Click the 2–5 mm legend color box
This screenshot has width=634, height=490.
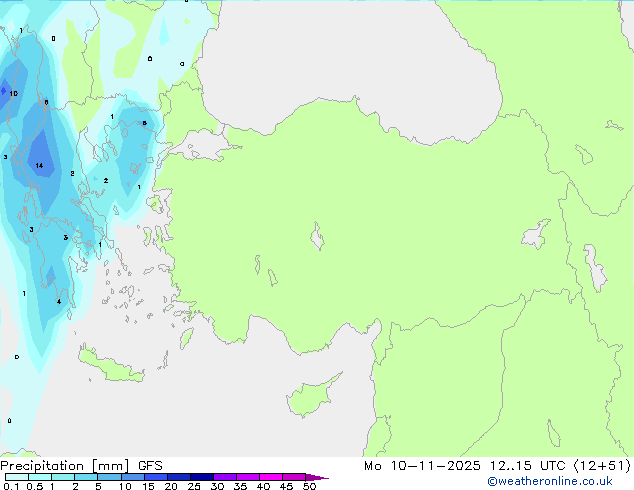[x=86, y=477]
